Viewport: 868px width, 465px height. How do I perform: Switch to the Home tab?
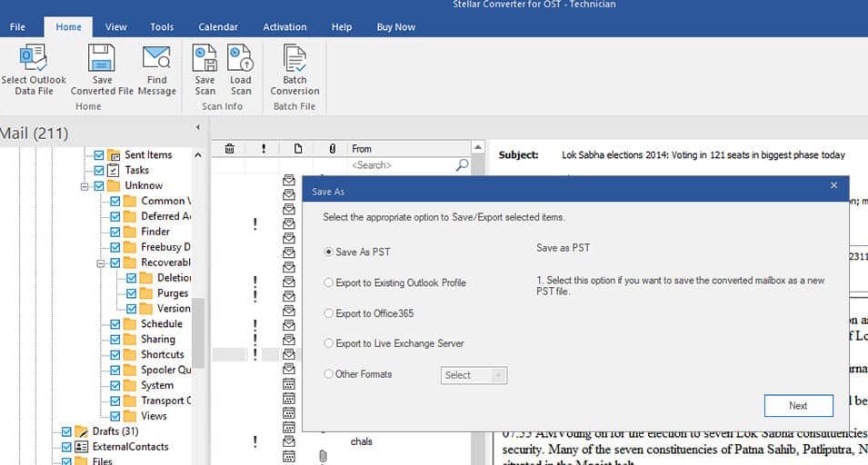tap(69, 26)
